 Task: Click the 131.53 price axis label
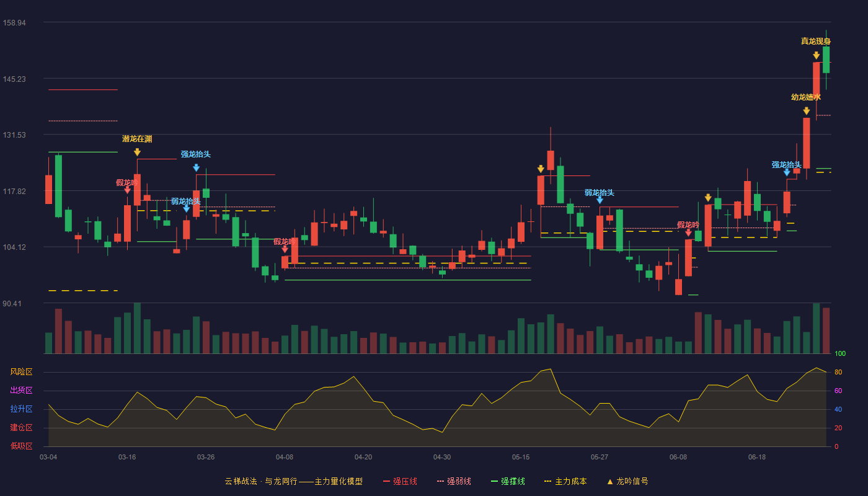(14, 135)
